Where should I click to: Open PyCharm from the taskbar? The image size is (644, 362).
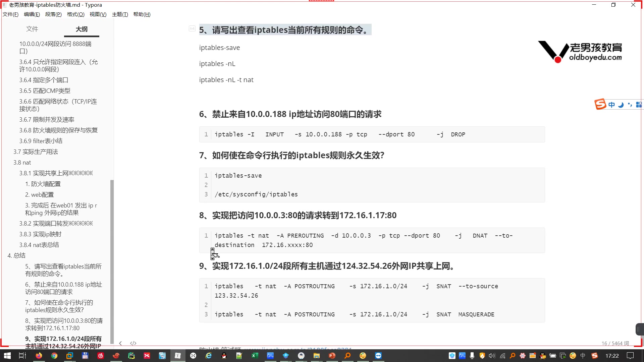(131, 356)
